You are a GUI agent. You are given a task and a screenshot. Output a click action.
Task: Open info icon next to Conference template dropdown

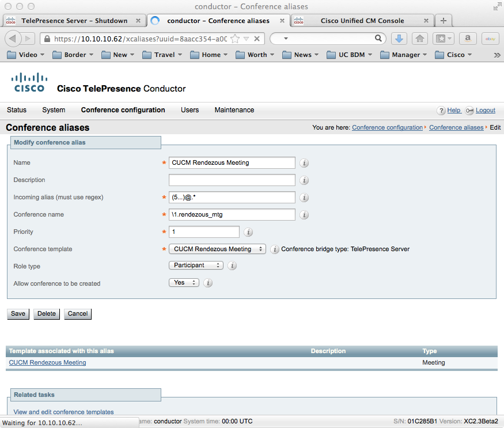pyautogui.click(x=275, y=249)
